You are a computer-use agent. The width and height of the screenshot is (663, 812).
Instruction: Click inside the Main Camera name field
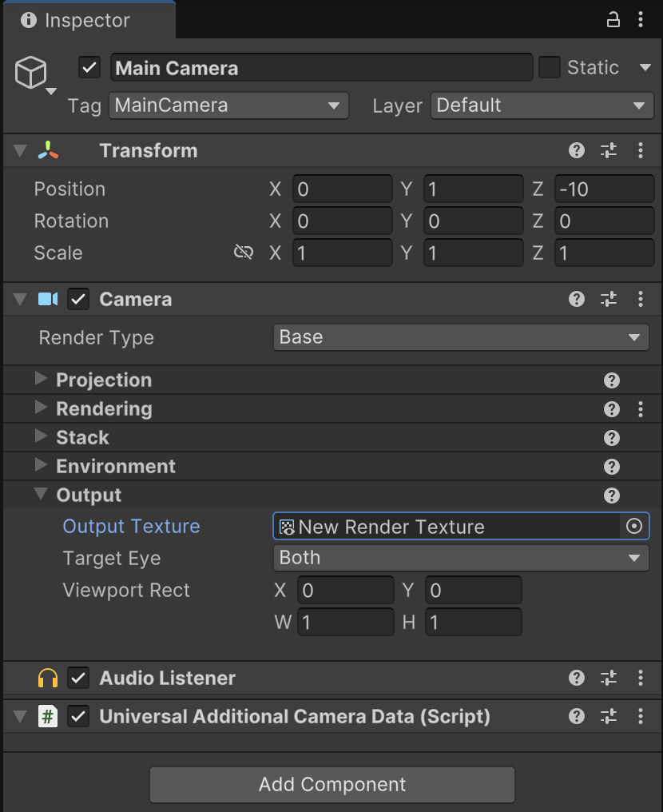point(320,67)
